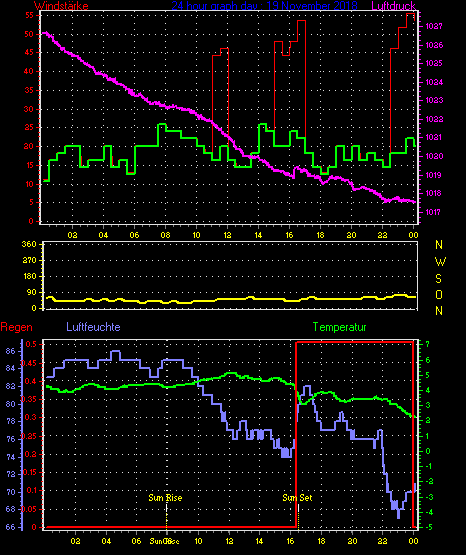Viewport: 466px width, 555px height.
Task: Click pressure axis value 1023
Action: [x=434, y=101]
